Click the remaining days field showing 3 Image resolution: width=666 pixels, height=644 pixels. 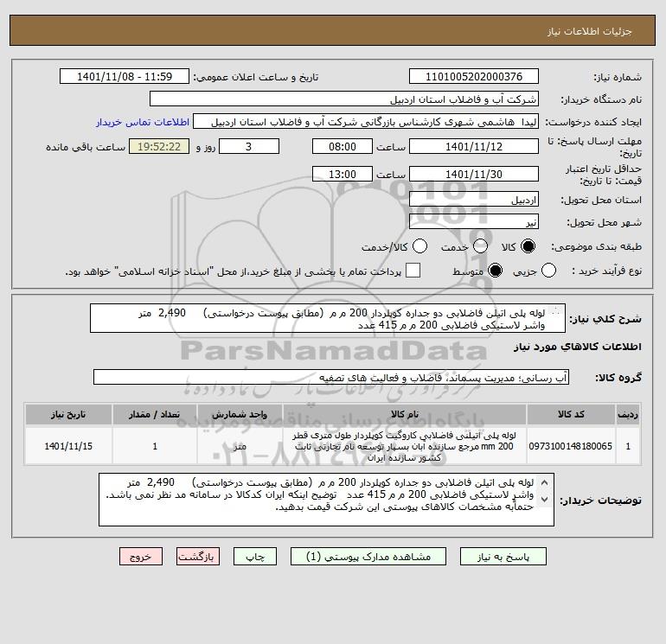click(249, 146)
